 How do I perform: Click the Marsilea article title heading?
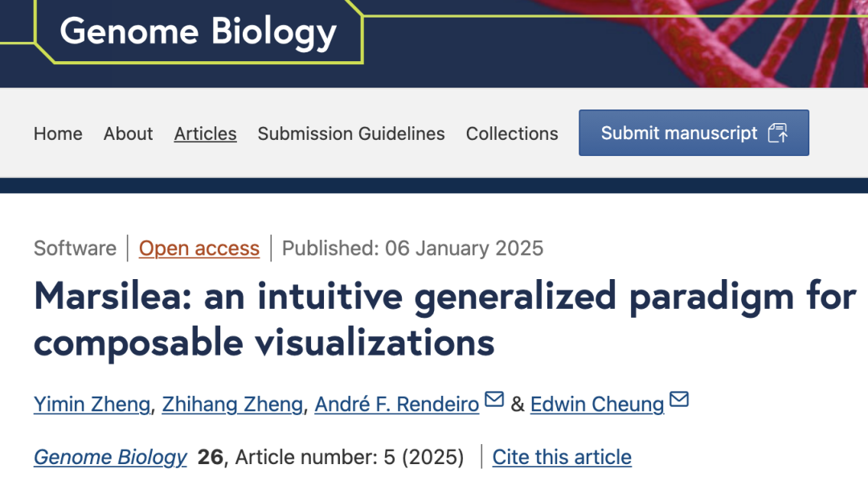[x=445, y=319]
